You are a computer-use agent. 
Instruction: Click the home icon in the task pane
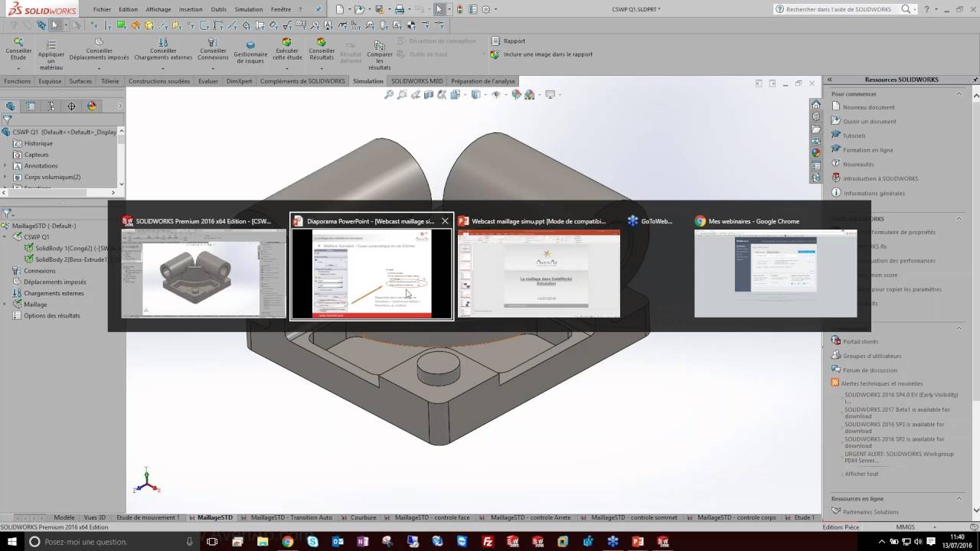point(816,105)
